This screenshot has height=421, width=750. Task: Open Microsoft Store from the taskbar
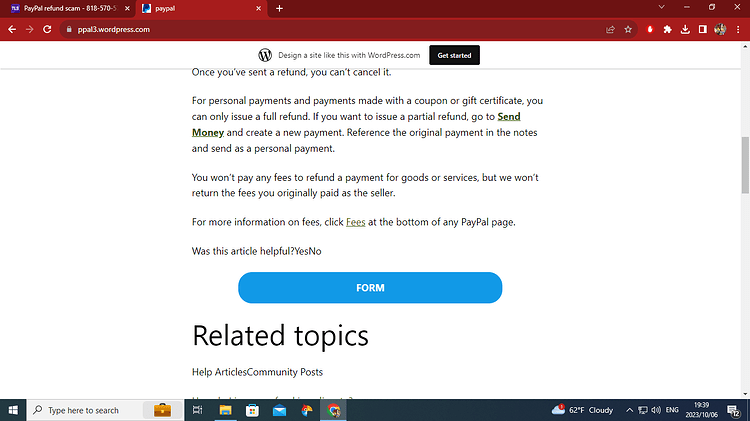252,410
